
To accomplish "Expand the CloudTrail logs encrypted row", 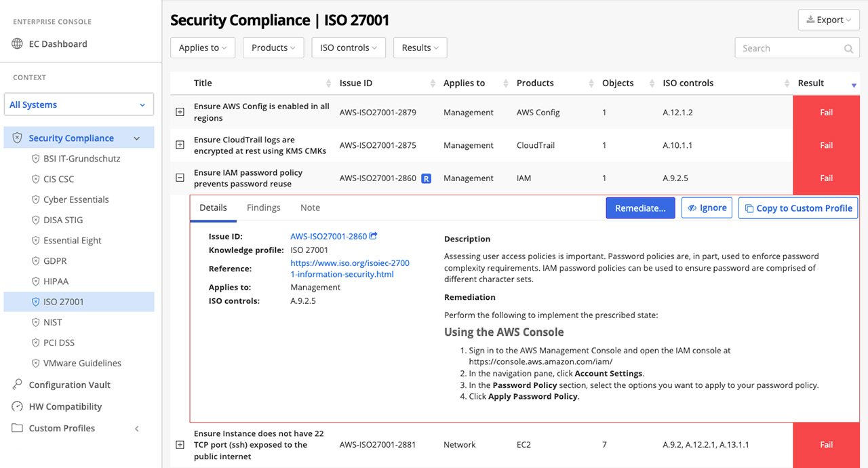I will [180, 145].
